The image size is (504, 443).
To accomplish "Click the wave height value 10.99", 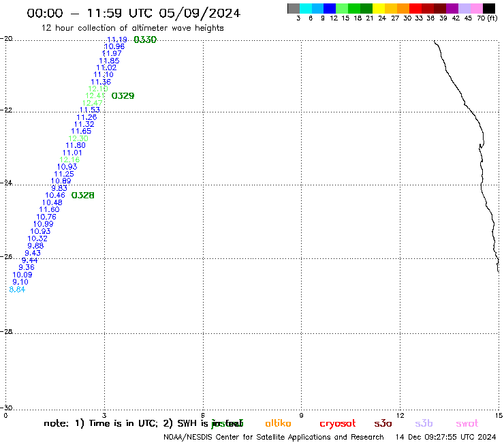I will (x=44, y=224).
